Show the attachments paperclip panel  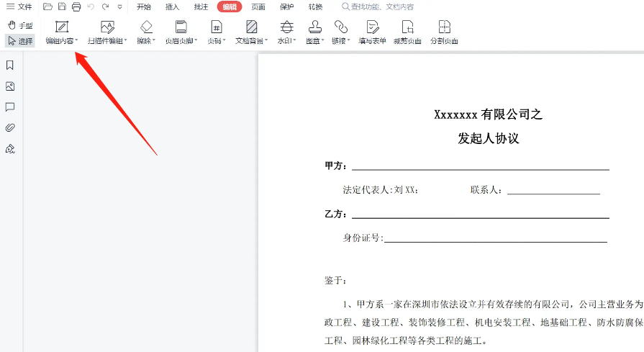(10, 128)
